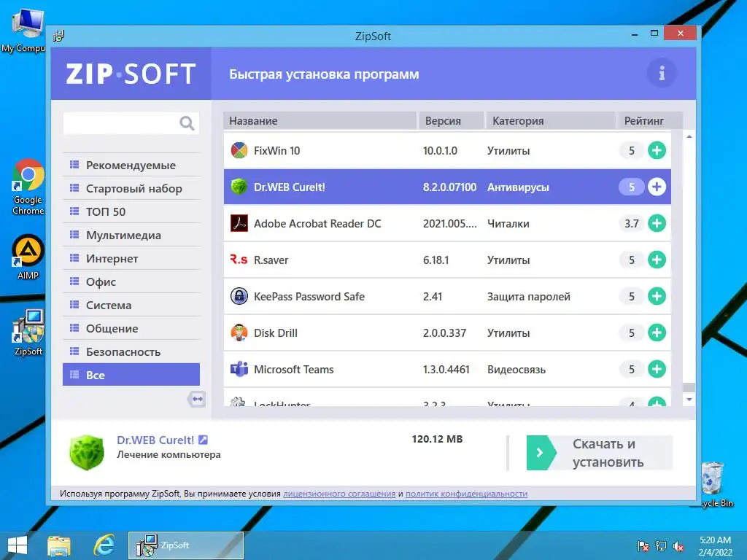Open File Explorer from taskbar
This screenshot has width=747, height=560.
[x=59, y=545]
